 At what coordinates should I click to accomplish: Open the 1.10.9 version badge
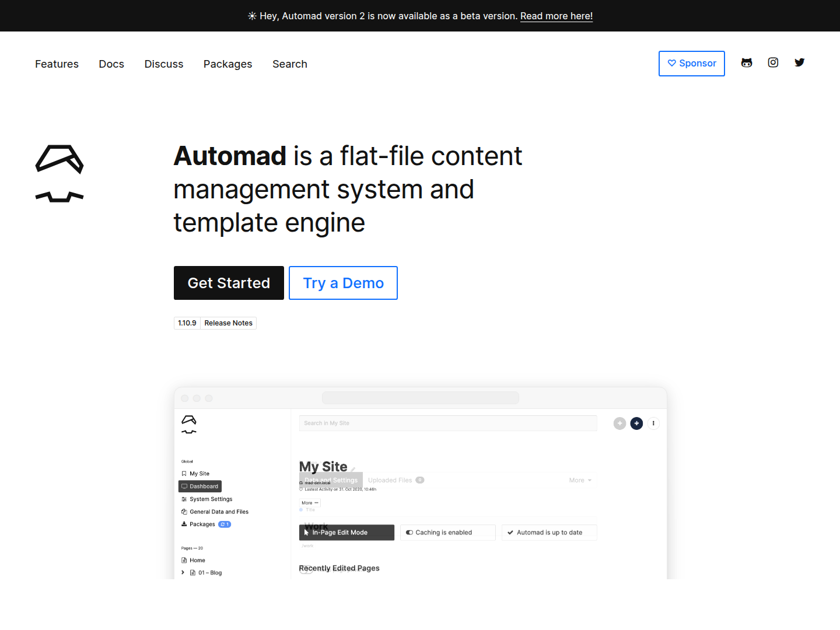(187, 323)
